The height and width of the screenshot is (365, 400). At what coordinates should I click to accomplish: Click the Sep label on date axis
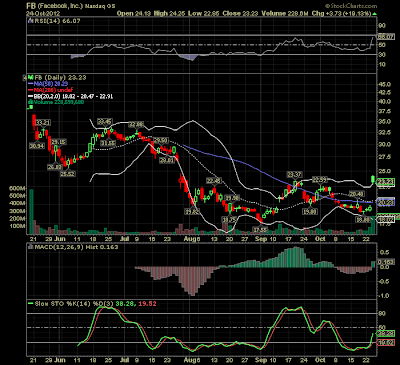tap(261, 239)
